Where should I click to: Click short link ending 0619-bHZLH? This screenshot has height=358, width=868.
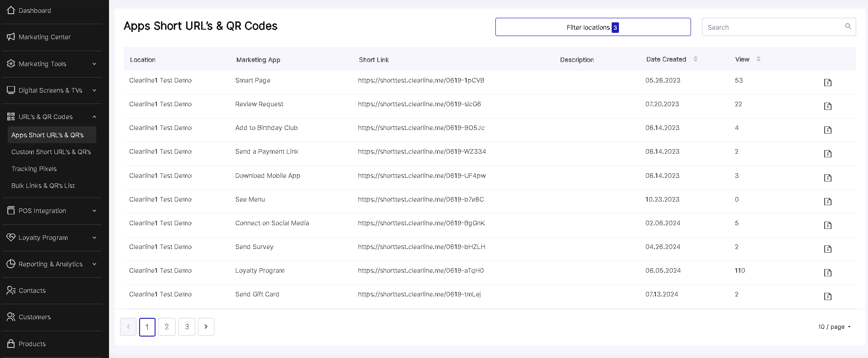[x=421, y=247]
